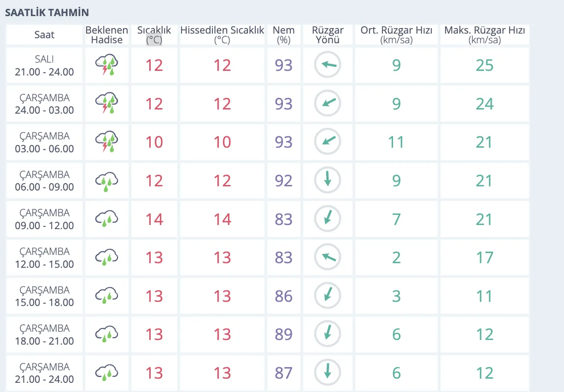Click wind direction arrow for Salı 21.00 - 24.00
Viewport: 564px width, 392px height.
click(327, 65)
